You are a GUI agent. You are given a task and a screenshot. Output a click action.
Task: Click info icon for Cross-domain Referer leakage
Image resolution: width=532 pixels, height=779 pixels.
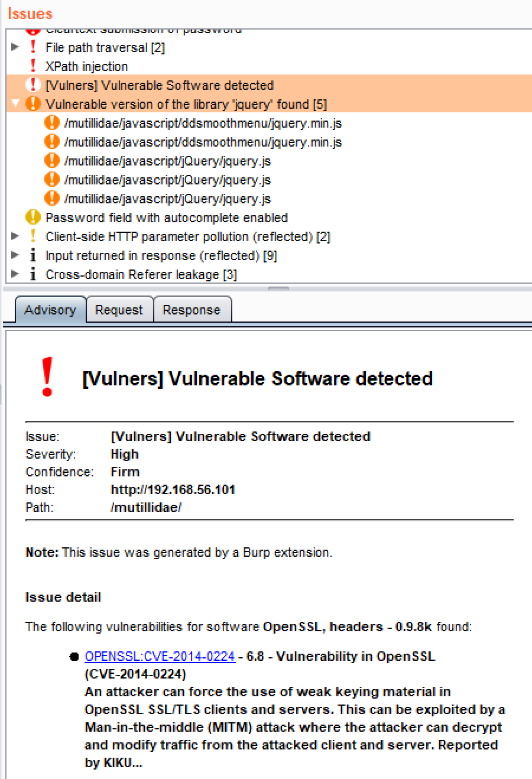coord(33,274)
